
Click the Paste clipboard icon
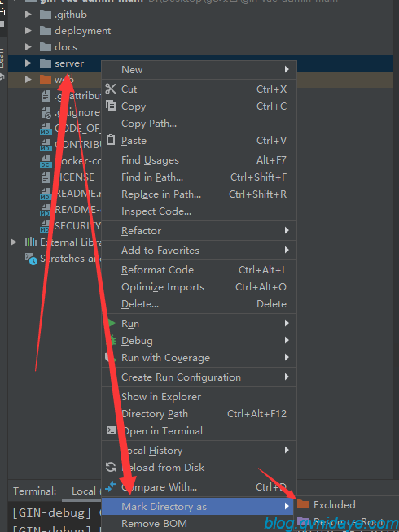111,139
